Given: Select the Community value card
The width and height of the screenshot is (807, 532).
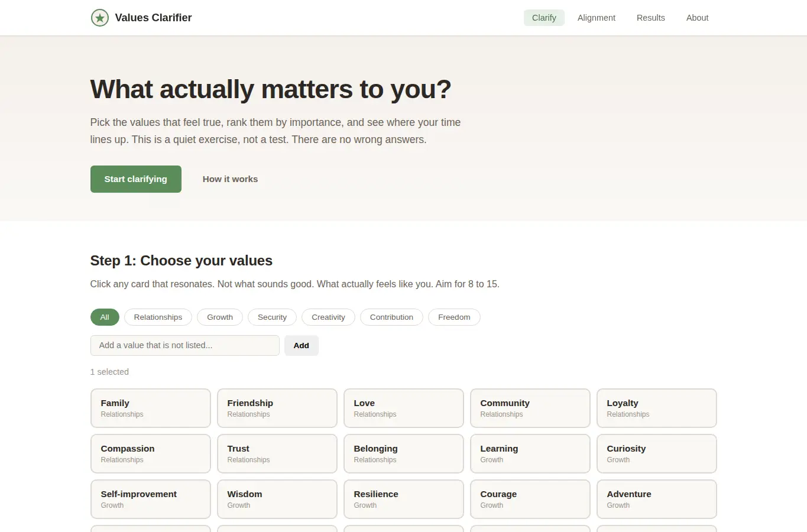Looking at the screenshot, I should click(530, 408).
